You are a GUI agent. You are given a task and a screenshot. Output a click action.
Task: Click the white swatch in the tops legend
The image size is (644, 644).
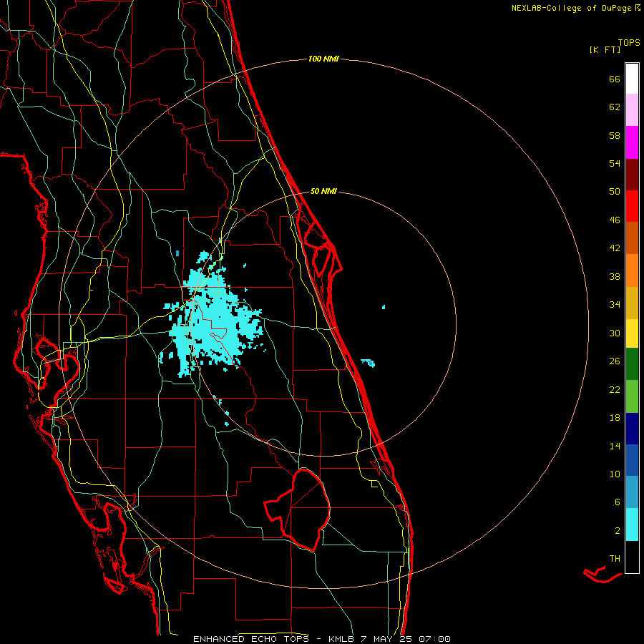(x=632, y=79)
